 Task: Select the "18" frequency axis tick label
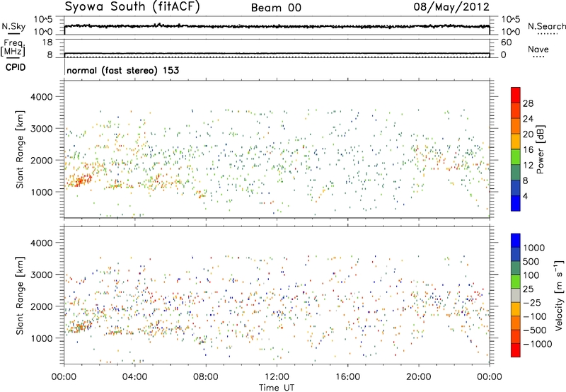point(47,42)
